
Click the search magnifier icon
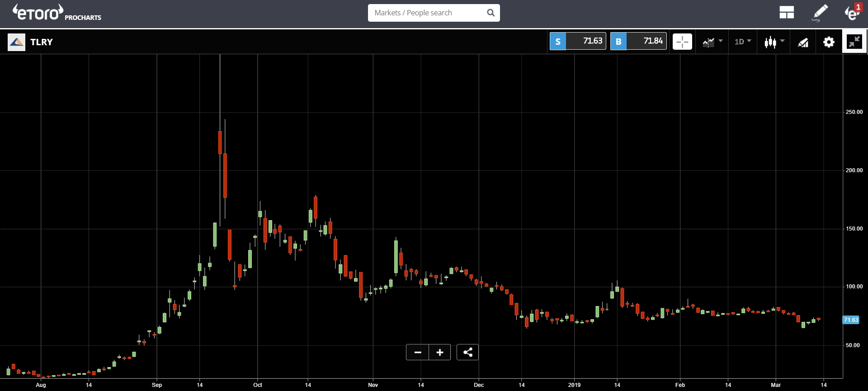491,13
